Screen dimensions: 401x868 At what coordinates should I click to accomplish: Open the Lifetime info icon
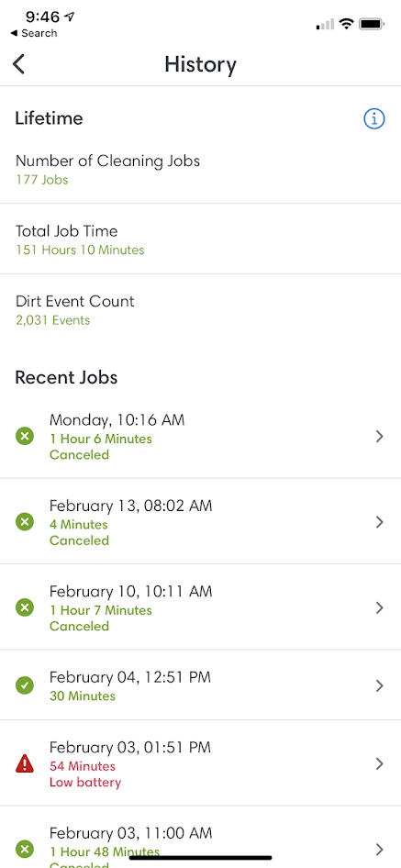(374, 118)
